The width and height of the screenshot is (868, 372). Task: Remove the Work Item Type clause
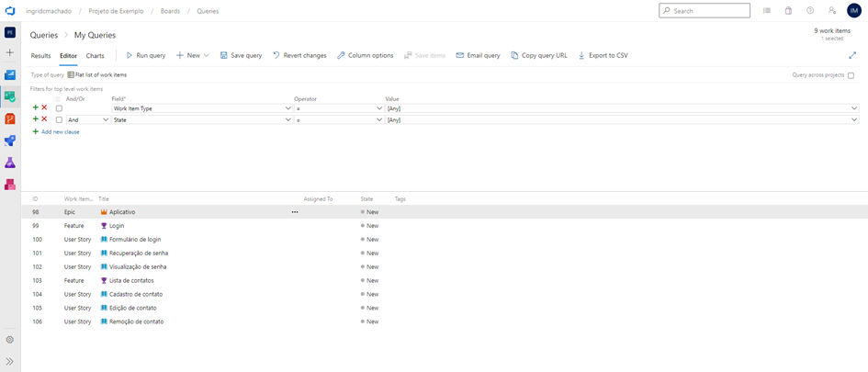click(44, 108)
